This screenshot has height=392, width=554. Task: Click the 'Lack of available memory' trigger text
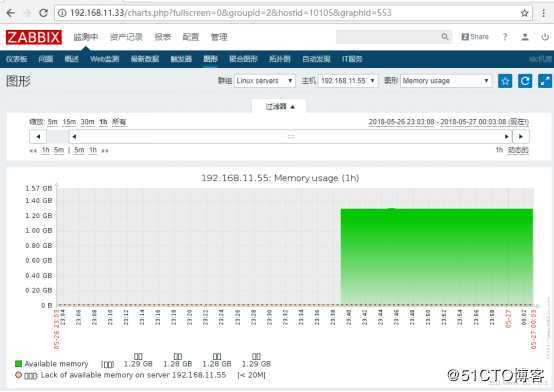coord(133,375)
